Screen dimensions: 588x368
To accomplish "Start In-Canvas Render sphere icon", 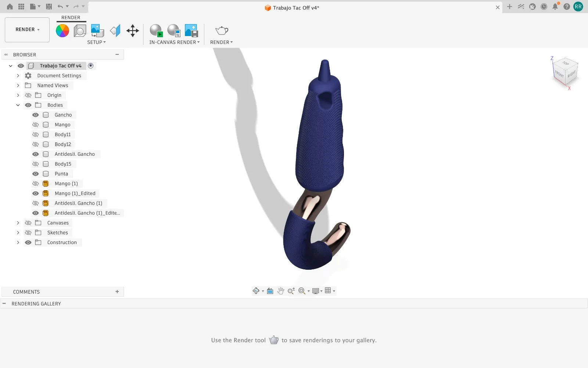I will (x=156, y=31).
